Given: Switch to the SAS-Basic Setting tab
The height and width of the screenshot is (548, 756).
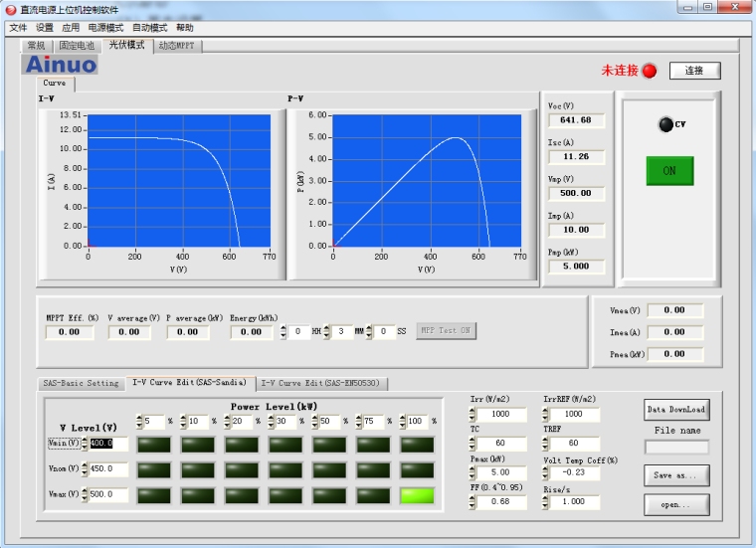Looking at the screenshot, I should point(81,383).
